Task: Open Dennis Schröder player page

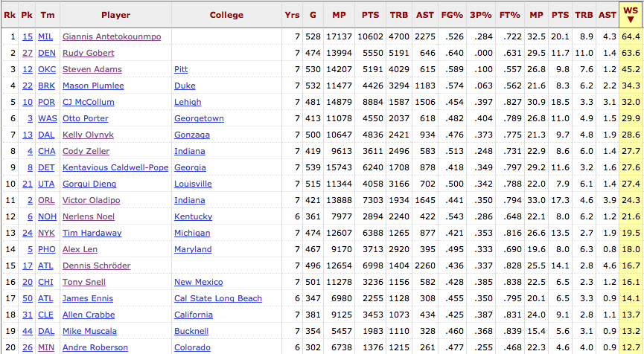Action: pos(97,265)
